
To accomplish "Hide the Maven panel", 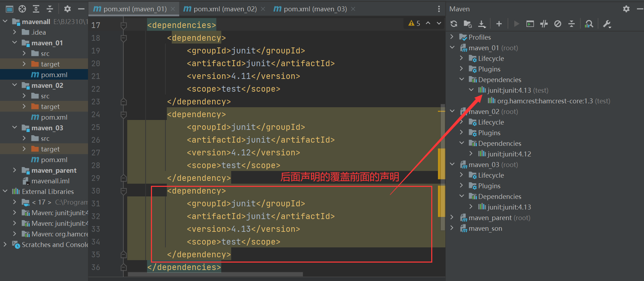I will 640,9.
